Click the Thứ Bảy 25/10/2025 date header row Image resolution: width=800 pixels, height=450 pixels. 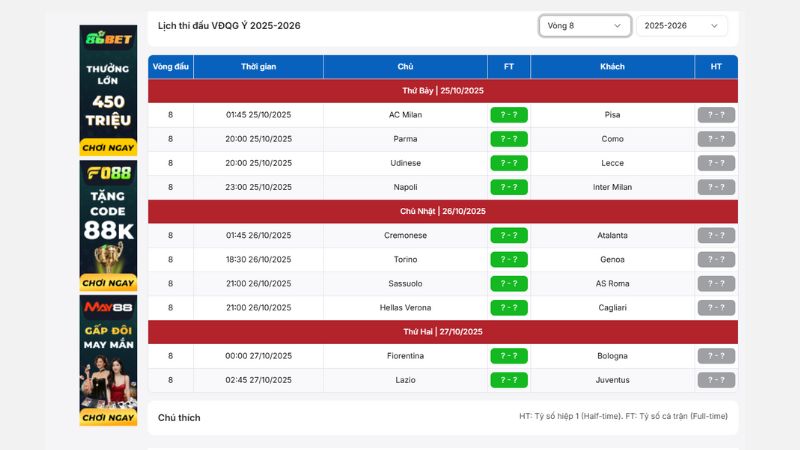pyautogui.click(x=443, y=91)
